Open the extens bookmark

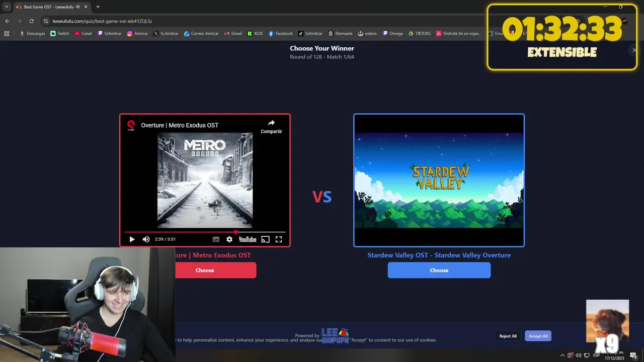pyautogui.click(x=367, y=34)
